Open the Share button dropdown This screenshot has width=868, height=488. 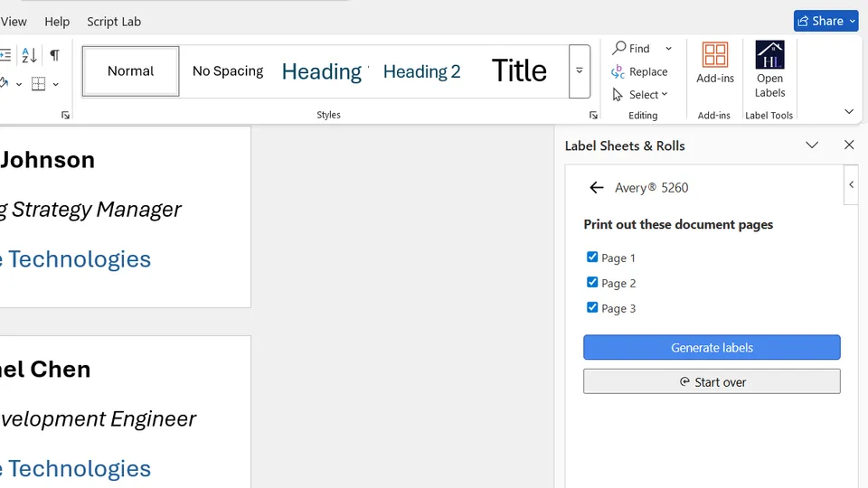[853, 21]
